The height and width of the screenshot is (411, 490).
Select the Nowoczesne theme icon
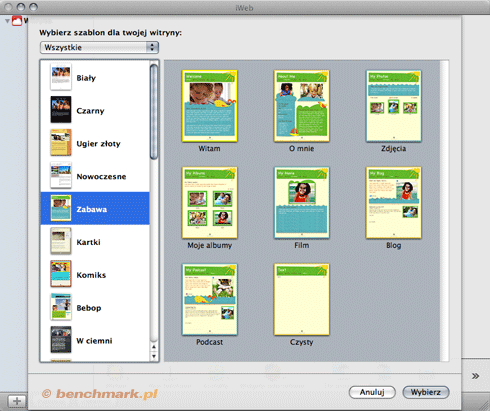tap(61, 175)
